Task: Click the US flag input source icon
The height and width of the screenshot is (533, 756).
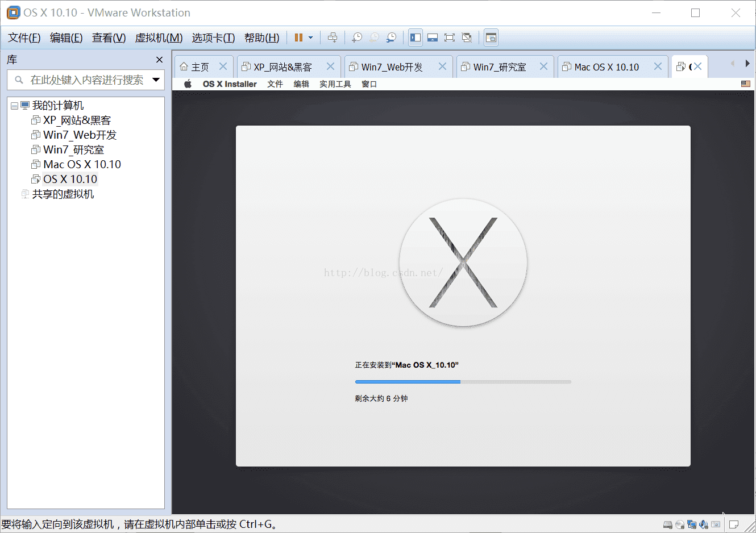Action: 746,84
